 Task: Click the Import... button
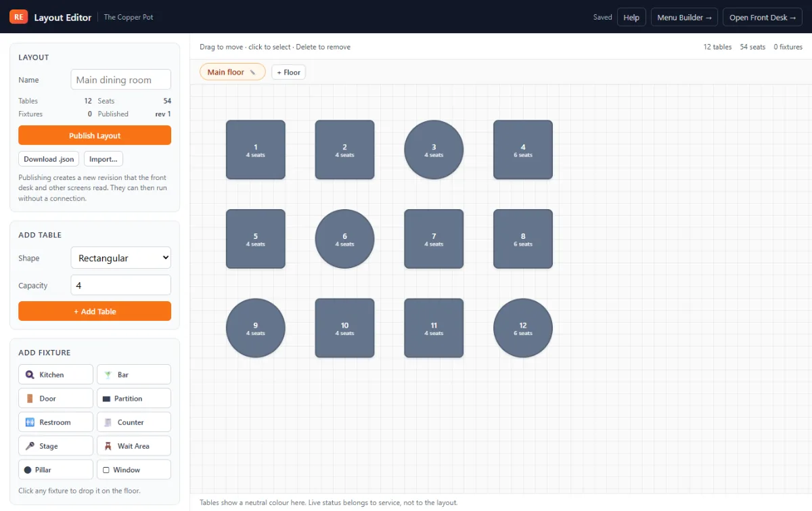104,159
